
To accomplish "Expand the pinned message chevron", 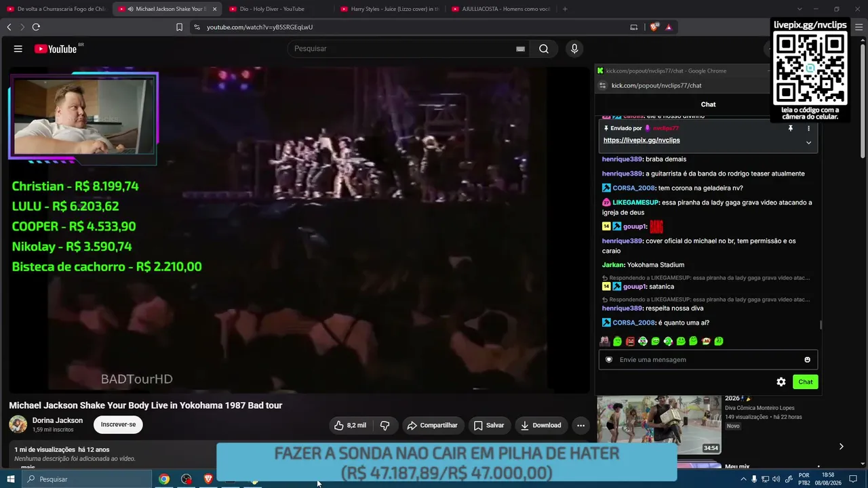I will [808, 142].
